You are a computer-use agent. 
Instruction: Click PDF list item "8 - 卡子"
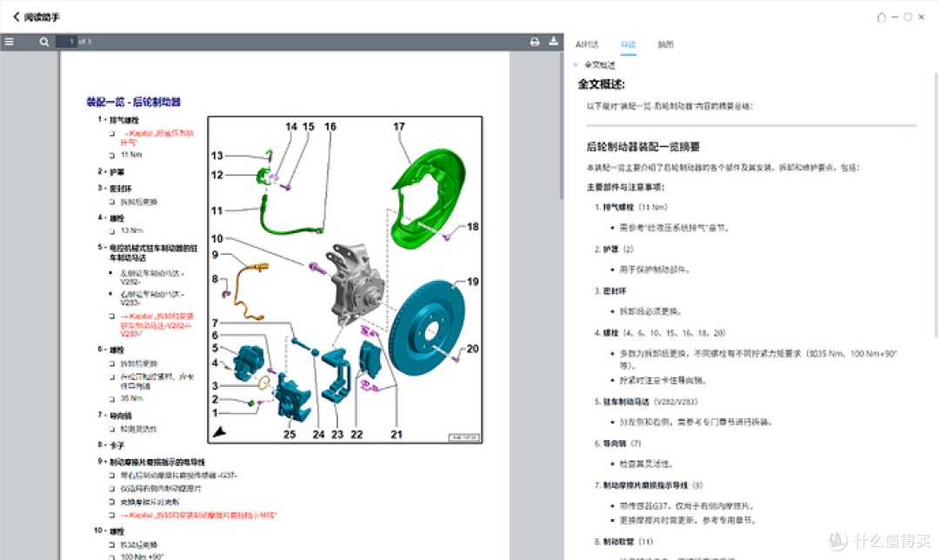[111, 445]
